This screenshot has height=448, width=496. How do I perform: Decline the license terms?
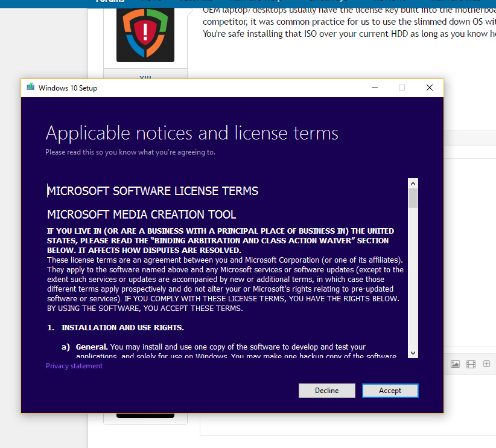(327, 391)
